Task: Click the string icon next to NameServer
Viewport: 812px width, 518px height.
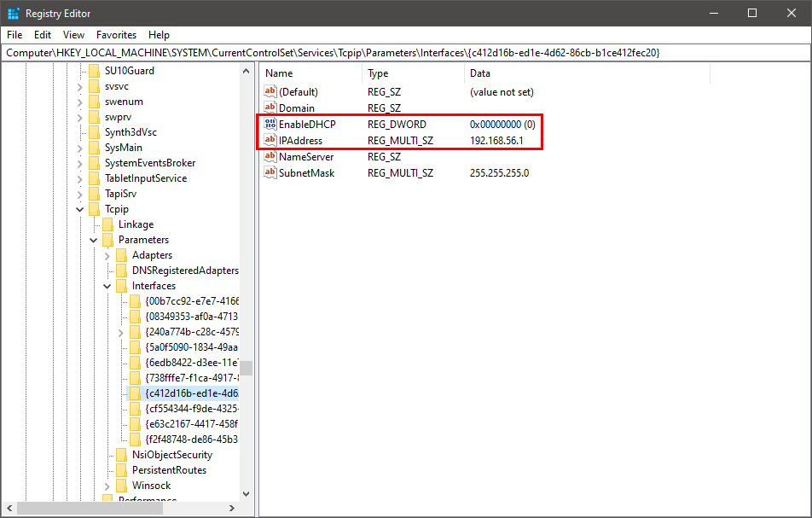Action: coord(270,156)
